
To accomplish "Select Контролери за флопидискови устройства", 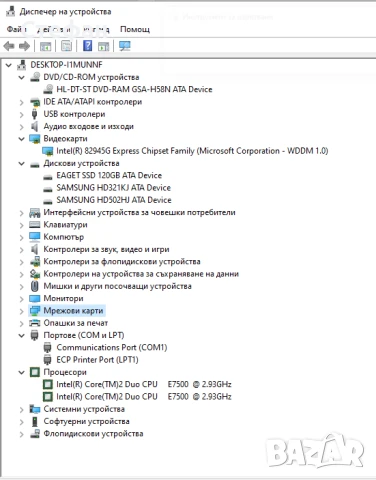I will click(x=122, y=262).
